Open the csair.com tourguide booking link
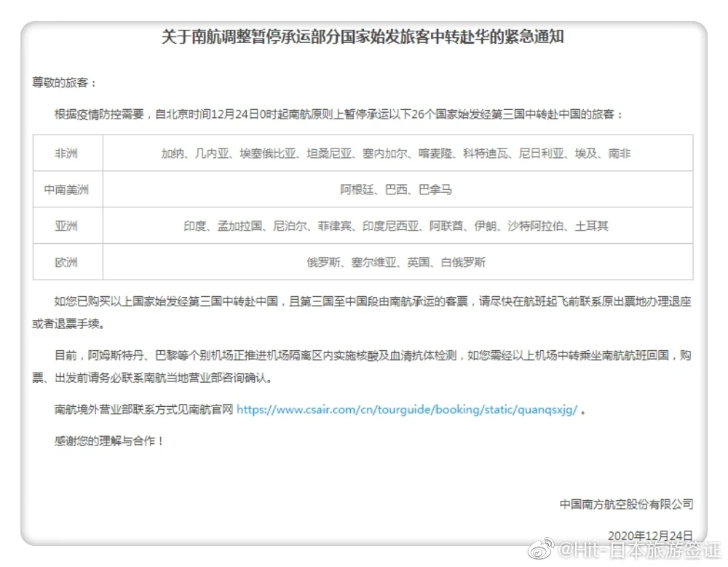The image size is (728, 567). point(407,410)
